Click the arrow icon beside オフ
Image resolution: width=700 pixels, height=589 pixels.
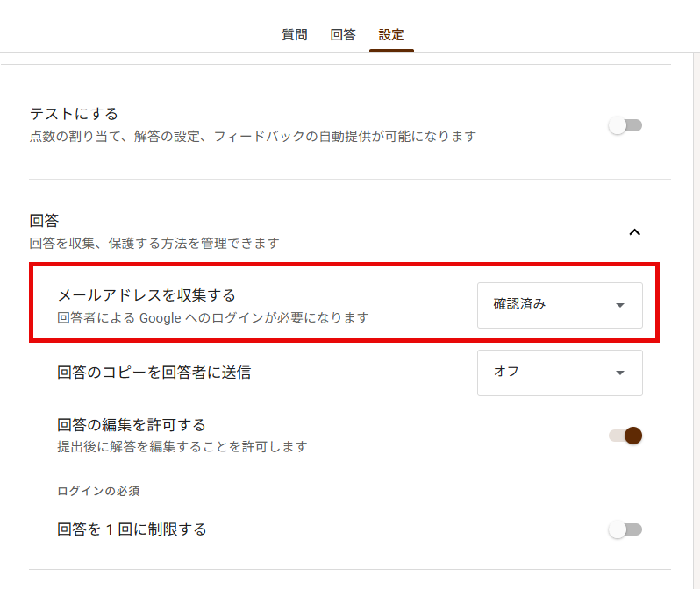point(620,373)
